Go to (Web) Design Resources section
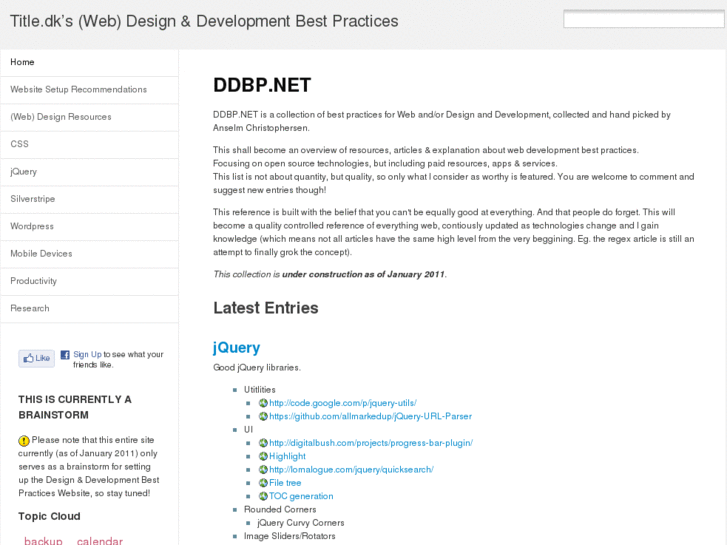 89,117
